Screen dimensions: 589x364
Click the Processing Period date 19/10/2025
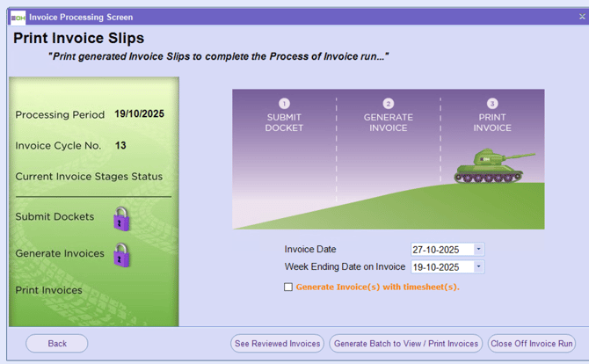click(x=139, y=114)
